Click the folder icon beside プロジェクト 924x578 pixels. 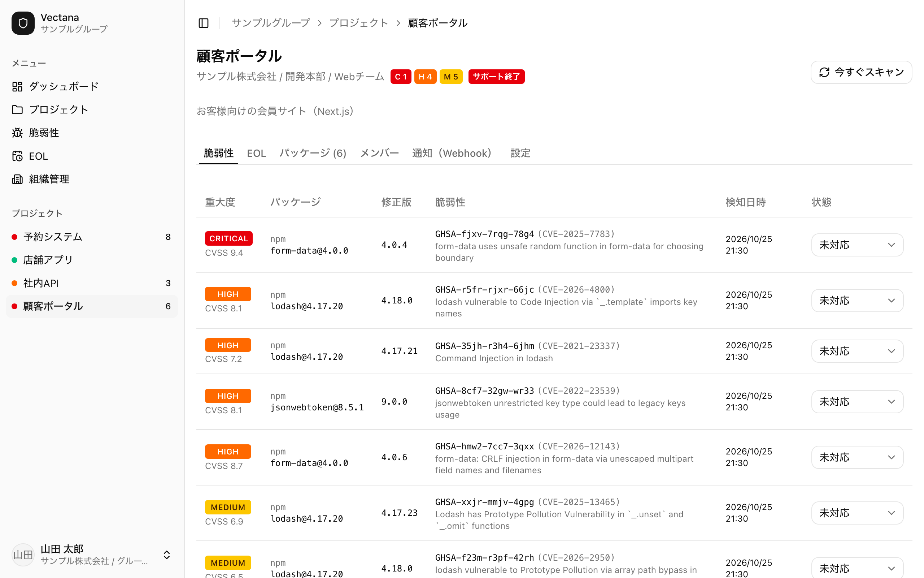click(x=17, y=110)
